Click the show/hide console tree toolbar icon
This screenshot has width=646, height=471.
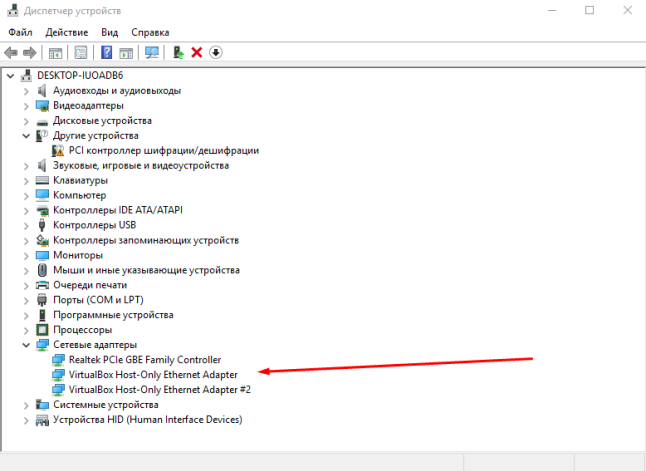[x=55, y=53]
